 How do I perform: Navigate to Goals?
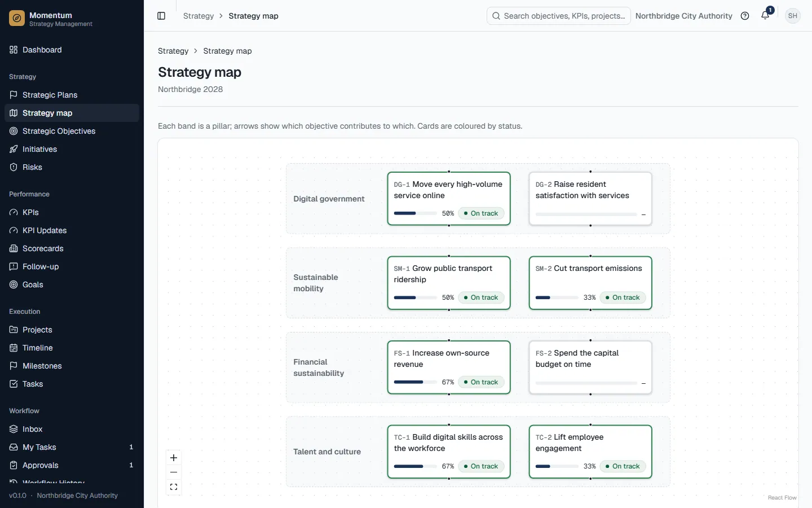point(72,284)
